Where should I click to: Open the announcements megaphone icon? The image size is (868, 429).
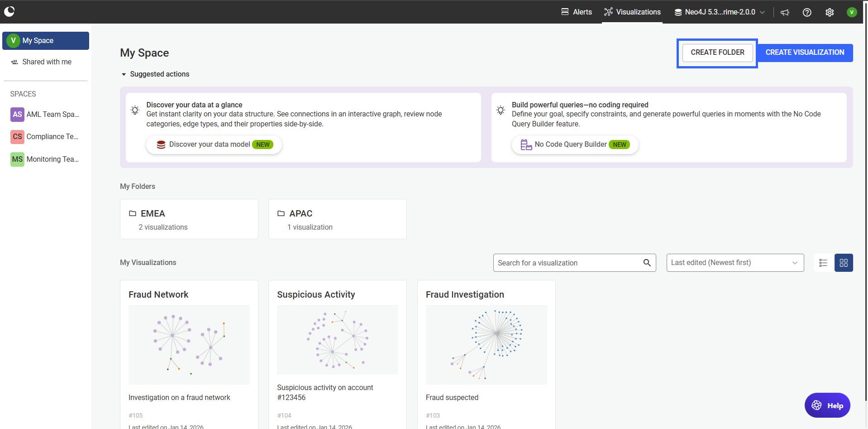tap(785, 12)
